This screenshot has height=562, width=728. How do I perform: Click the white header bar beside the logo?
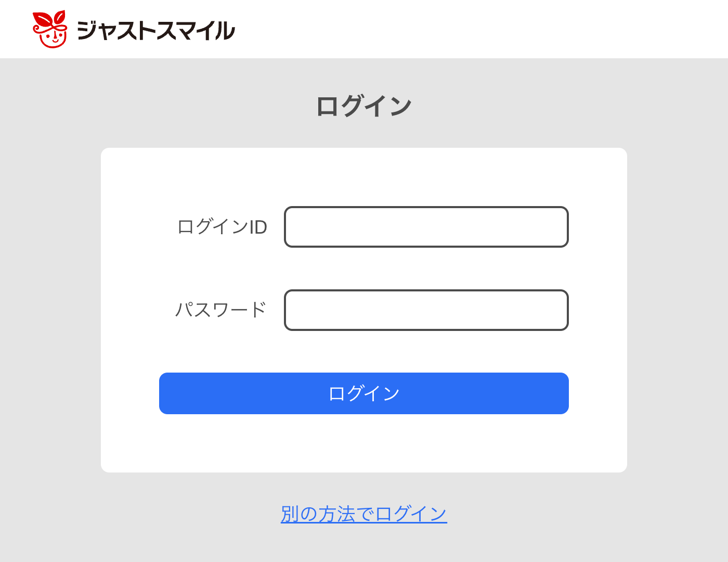coord(468,29)
